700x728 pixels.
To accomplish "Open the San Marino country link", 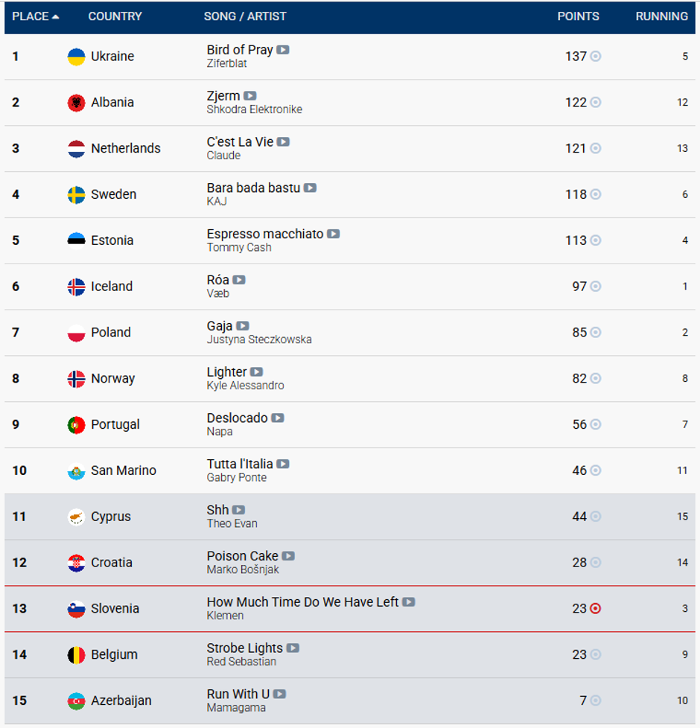I will point(123,471).
